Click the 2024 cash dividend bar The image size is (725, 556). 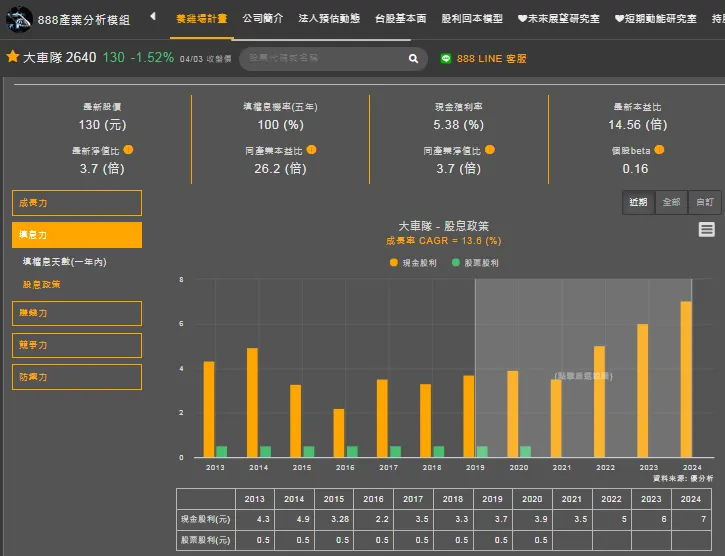[x=686, y=379]
